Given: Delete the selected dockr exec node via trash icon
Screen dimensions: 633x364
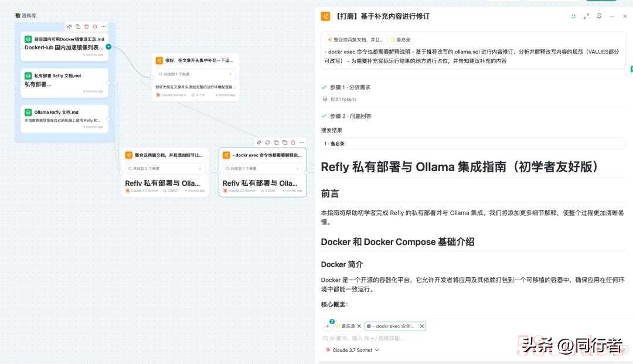Looking at the screenshot, I should pos(293,142).
